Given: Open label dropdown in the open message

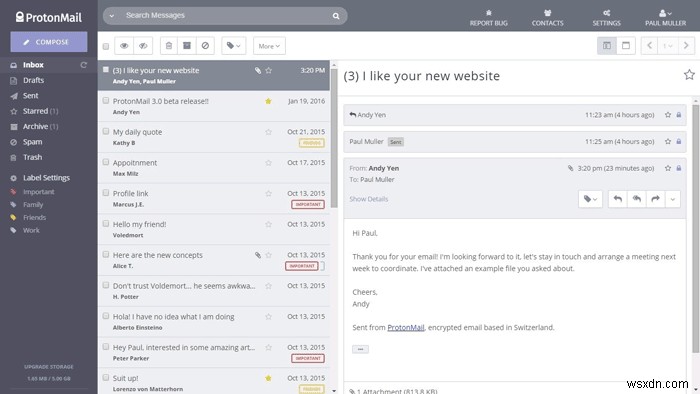Looking at the screenshot, I should point(590,199).
